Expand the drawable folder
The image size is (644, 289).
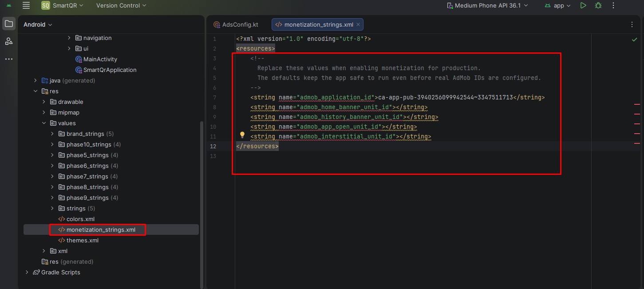point(44,102)
